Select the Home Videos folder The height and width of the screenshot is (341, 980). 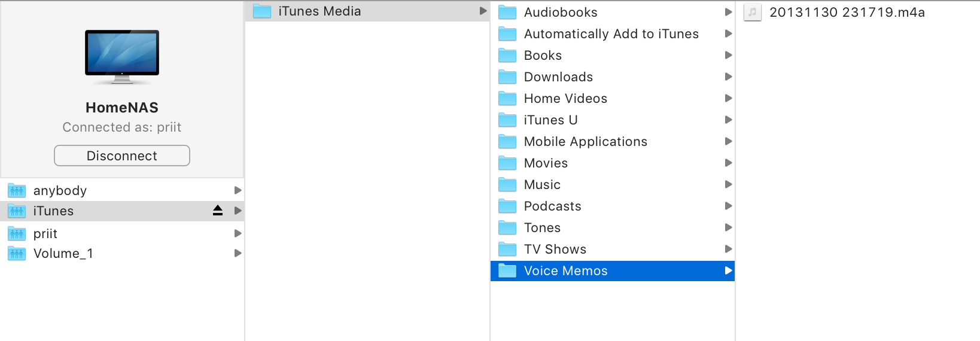pyautogui.click(x=613, y=98)
